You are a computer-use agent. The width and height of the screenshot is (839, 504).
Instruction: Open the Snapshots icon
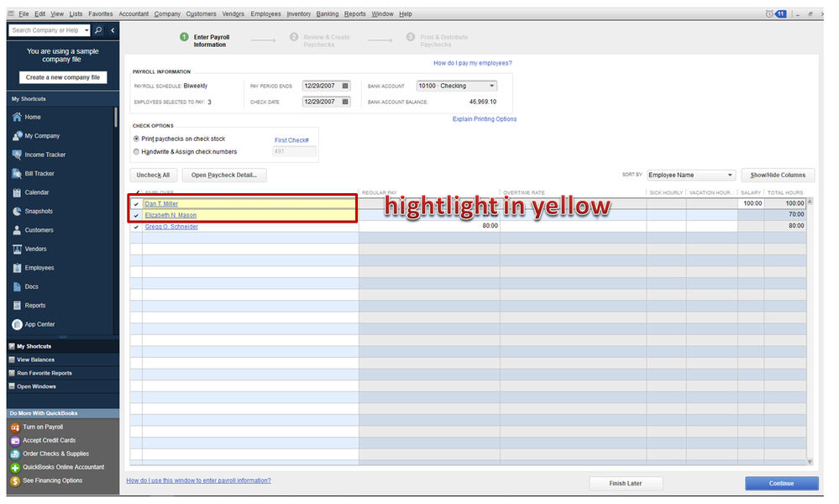[x=17, y=212]
